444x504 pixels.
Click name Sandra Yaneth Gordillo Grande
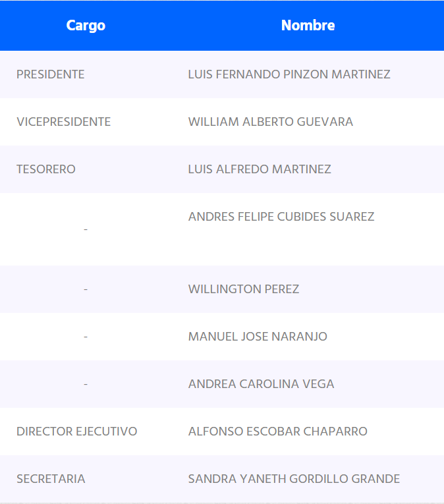pos(294,479)
